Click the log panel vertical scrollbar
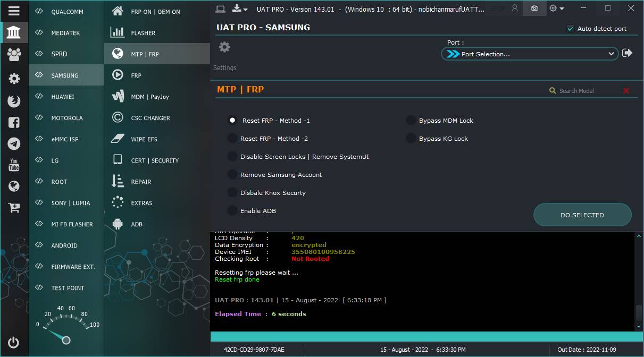Viewport: 644px width, 357px height. click(639, 281)
